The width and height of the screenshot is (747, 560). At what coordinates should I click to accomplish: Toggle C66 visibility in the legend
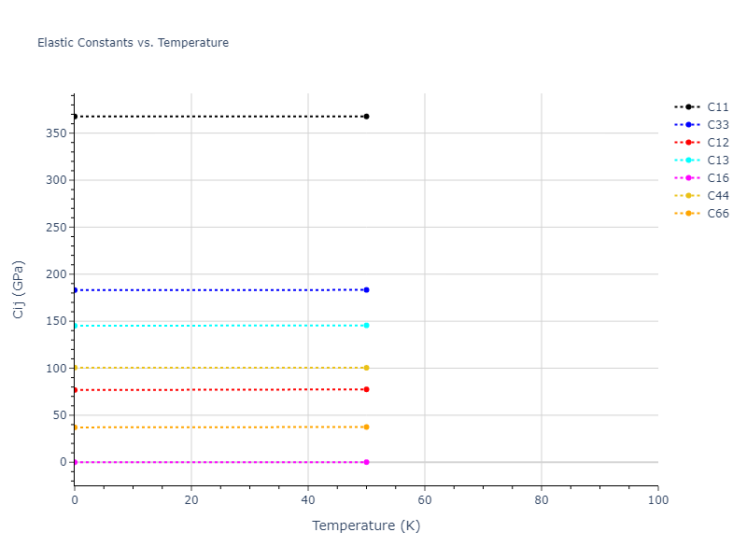tap(717, 214)
